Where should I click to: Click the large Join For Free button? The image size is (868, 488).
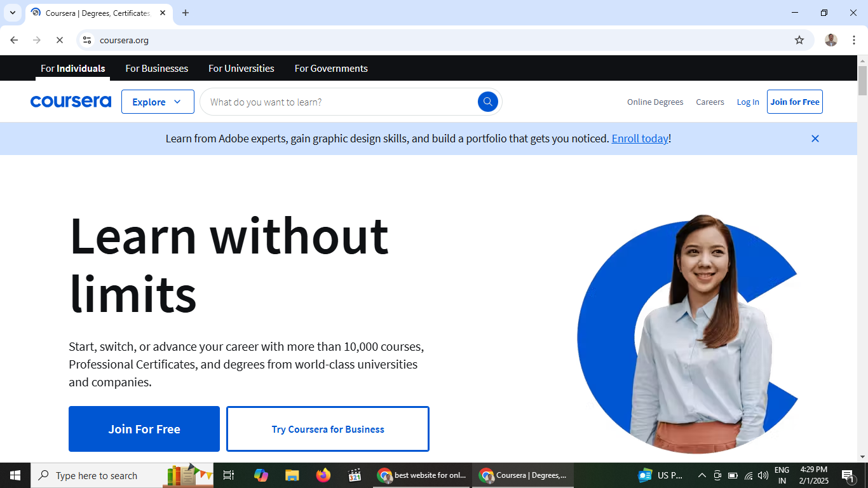click(x=144, y=429)
